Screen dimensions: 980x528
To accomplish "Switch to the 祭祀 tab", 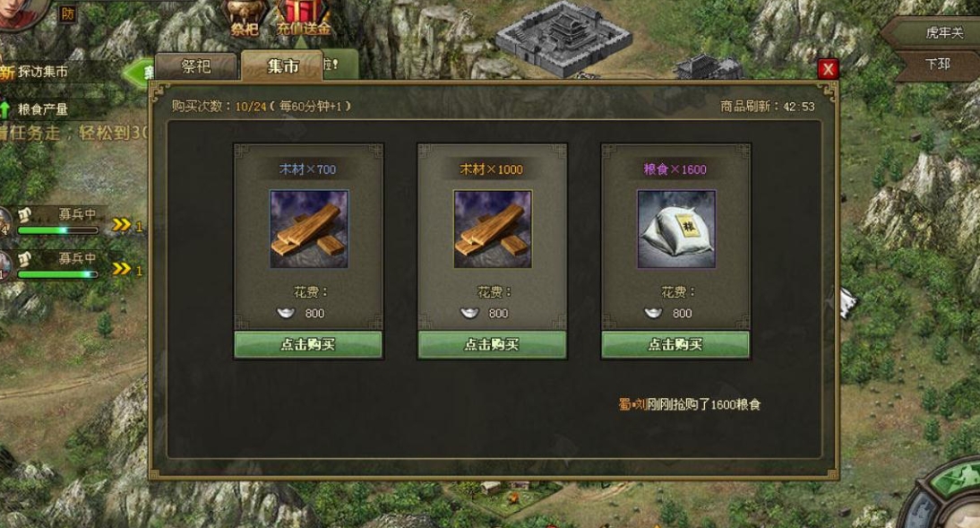I will click(x=196, y=66).
